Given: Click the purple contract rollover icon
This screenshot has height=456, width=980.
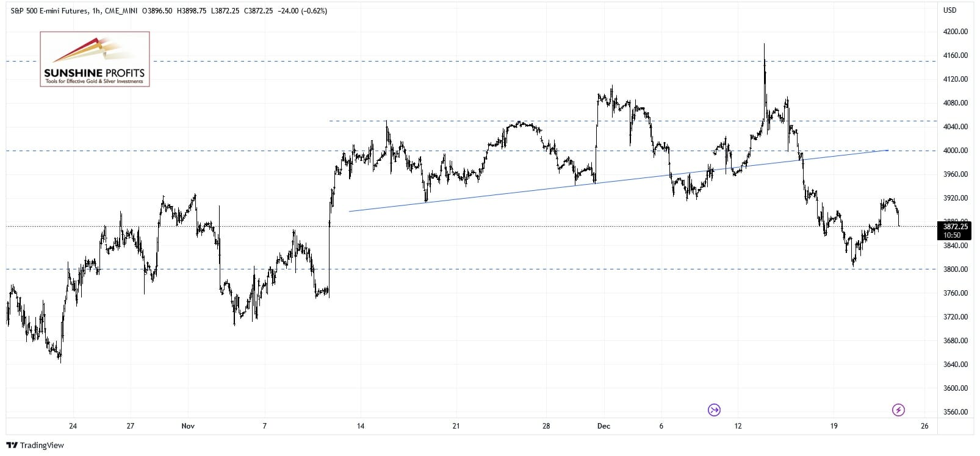Looking at the screenshot, I should click(x=714, y=410).
